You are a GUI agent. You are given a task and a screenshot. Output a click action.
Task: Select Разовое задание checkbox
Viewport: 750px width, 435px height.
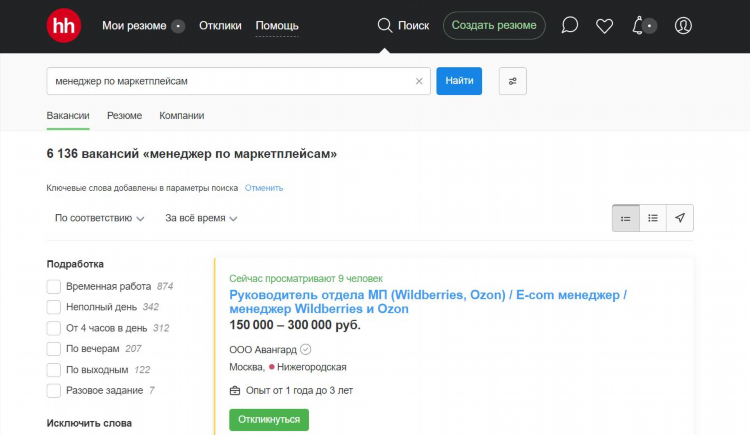click(x=54, y=390)
